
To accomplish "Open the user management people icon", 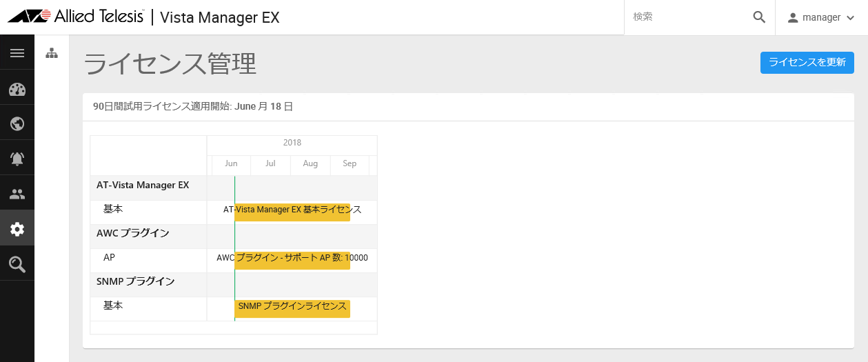I will [x=17, y=194].
